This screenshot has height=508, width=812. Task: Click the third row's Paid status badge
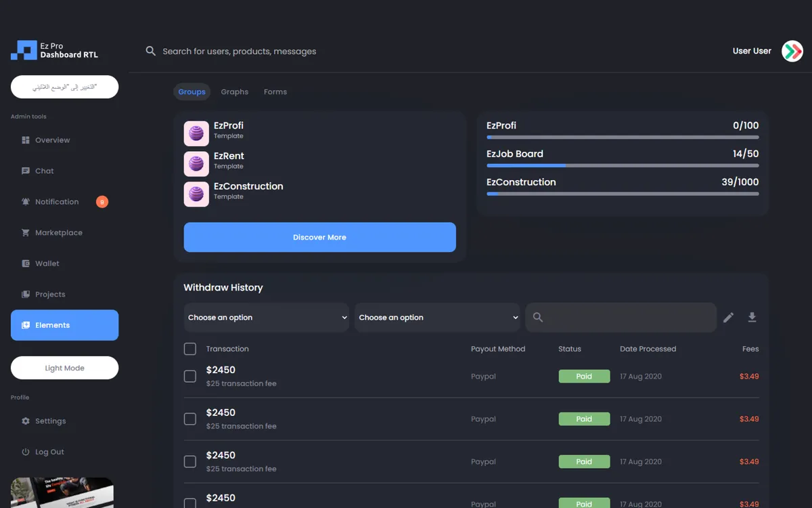(584, 461)
